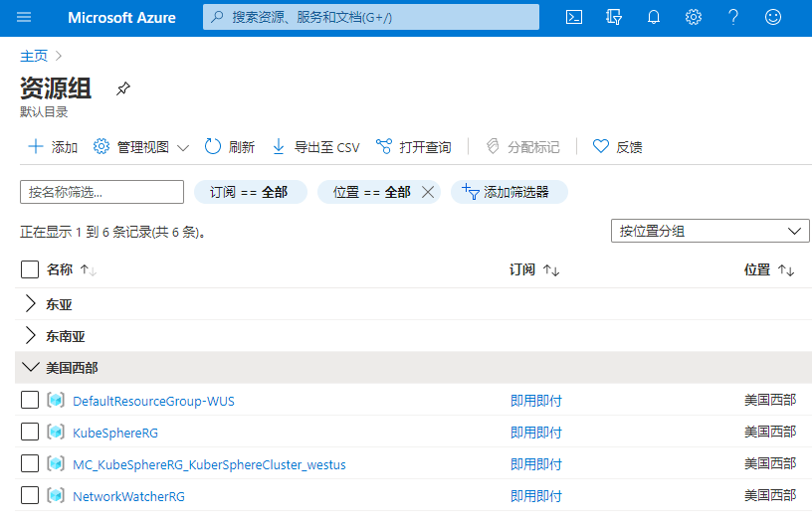Focus the 按名称筛选 filter field
Screen dimensions: 812x525
[102, 192]
